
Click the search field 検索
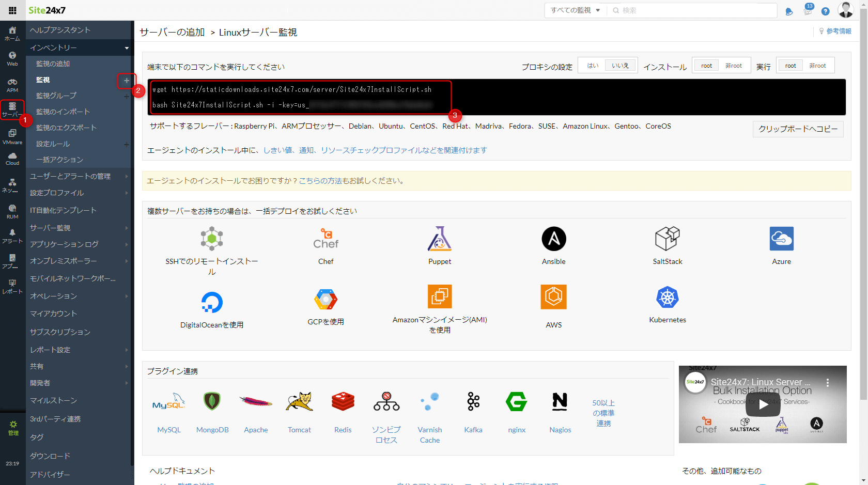692,10
